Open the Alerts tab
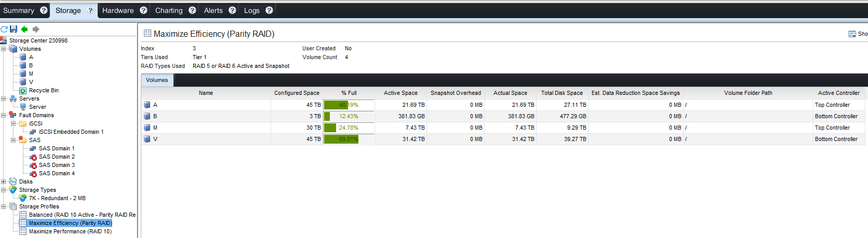 click(213, 10)
